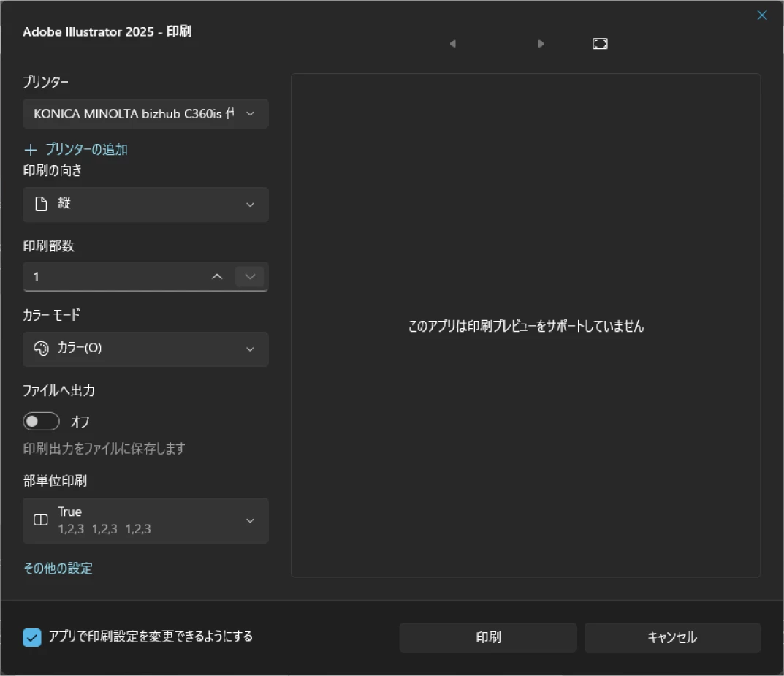Click the plus icon beside プリンターの追加
The image size is (784, 676).
coord(31,150)
